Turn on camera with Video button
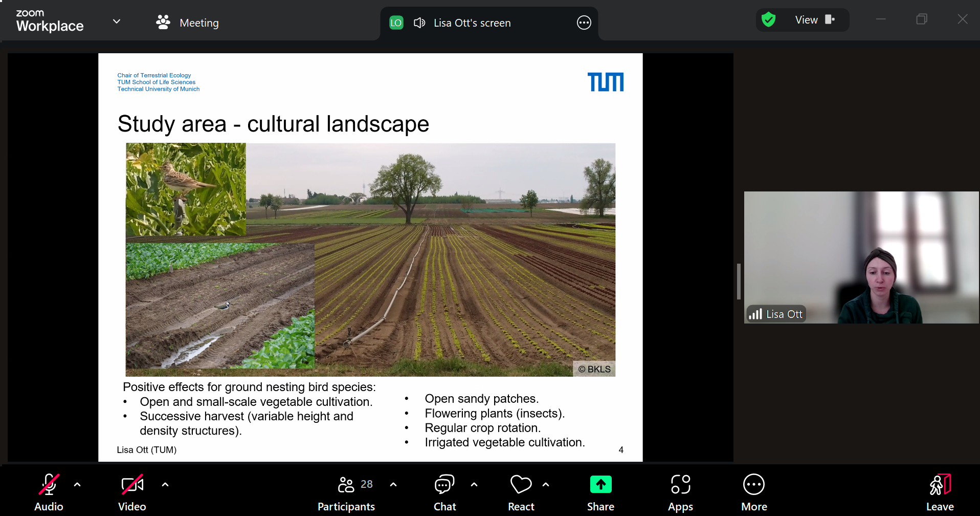 (x=132, y=492)
